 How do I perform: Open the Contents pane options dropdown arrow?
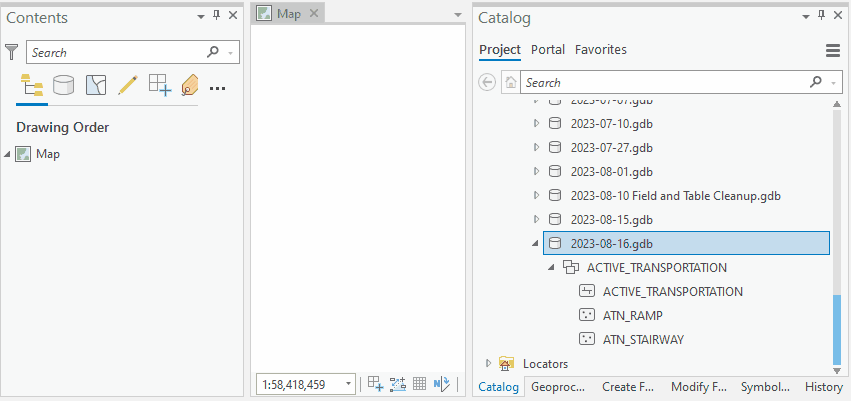coord(201,16)
